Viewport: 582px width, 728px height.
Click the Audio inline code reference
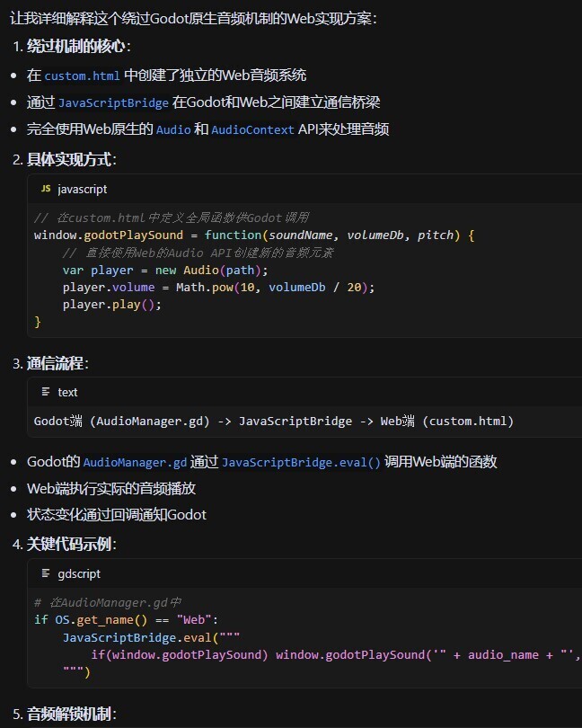click(173, 129)
